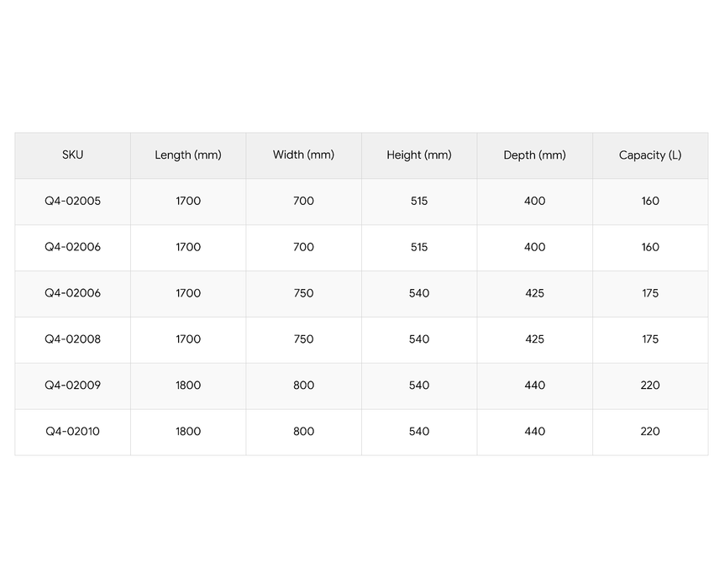Select the Capacity (L) header cell
714x588 pixels.
[x=650, y=155]
